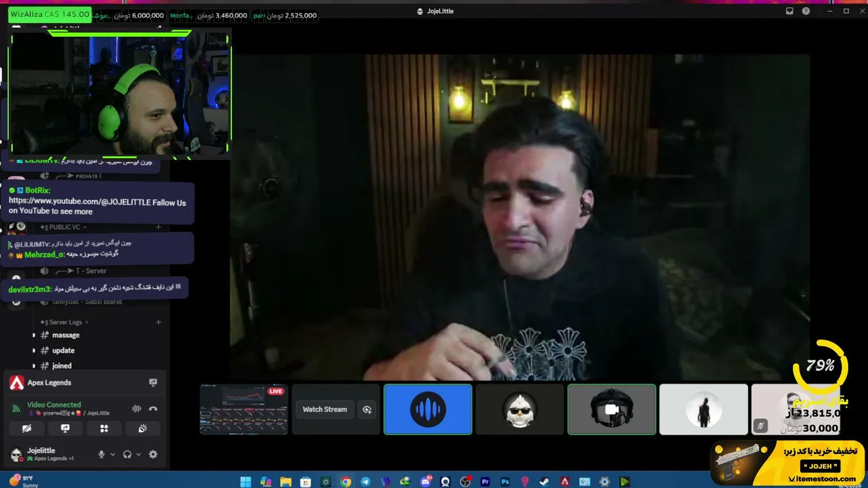Screen dimensions: 868x488
Task: Launch Adobe Premiere Pro from taskbar
Action: coord(485,482)
